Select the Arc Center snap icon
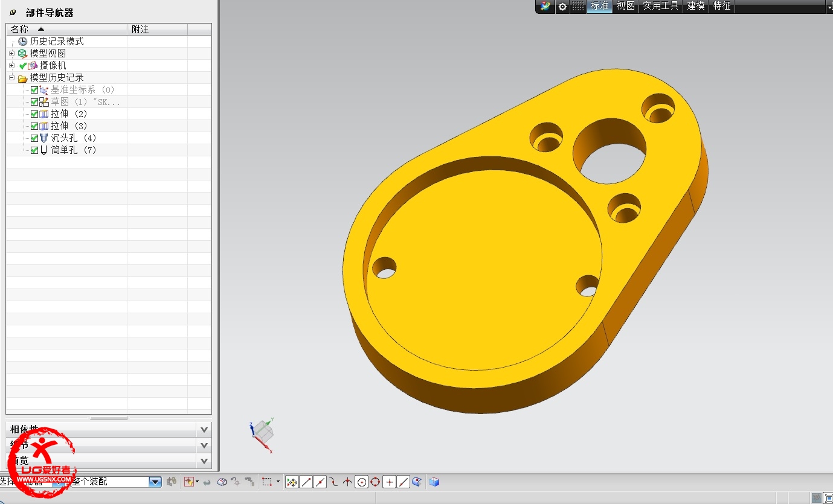833x504 pixels. 361,482
